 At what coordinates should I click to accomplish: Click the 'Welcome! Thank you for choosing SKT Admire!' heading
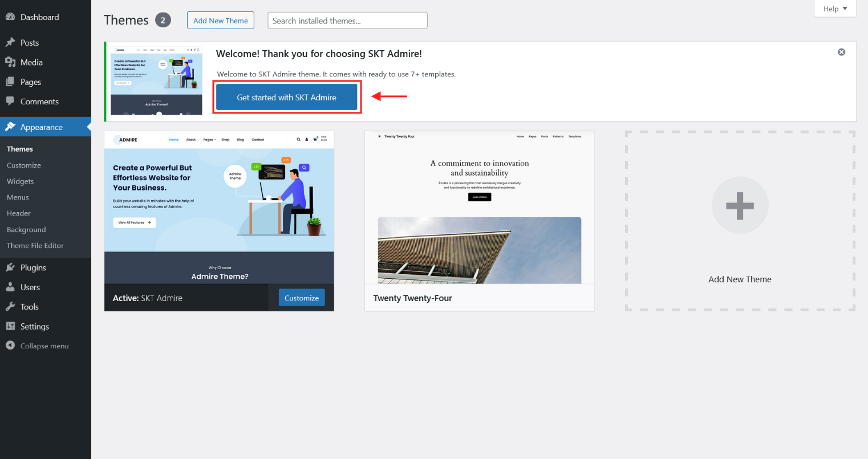tap(319, 54)
